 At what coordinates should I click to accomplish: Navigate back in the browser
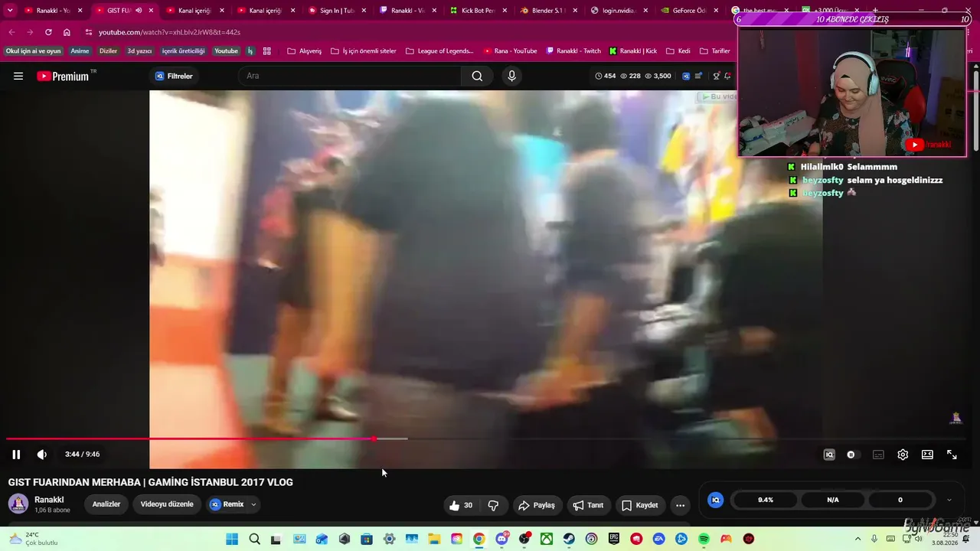(11, 32)
